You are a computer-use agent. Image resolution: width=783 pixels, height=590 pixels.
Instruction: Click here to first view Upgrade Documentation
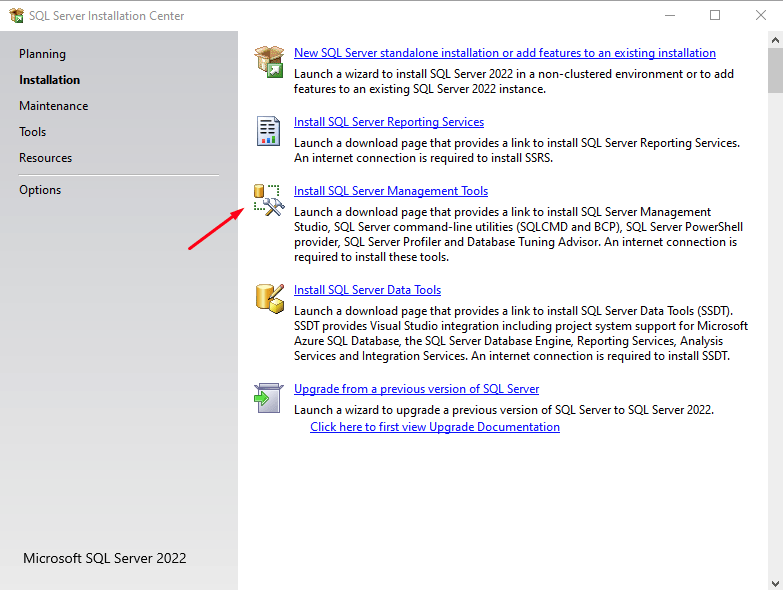click(x=434, y=427)
